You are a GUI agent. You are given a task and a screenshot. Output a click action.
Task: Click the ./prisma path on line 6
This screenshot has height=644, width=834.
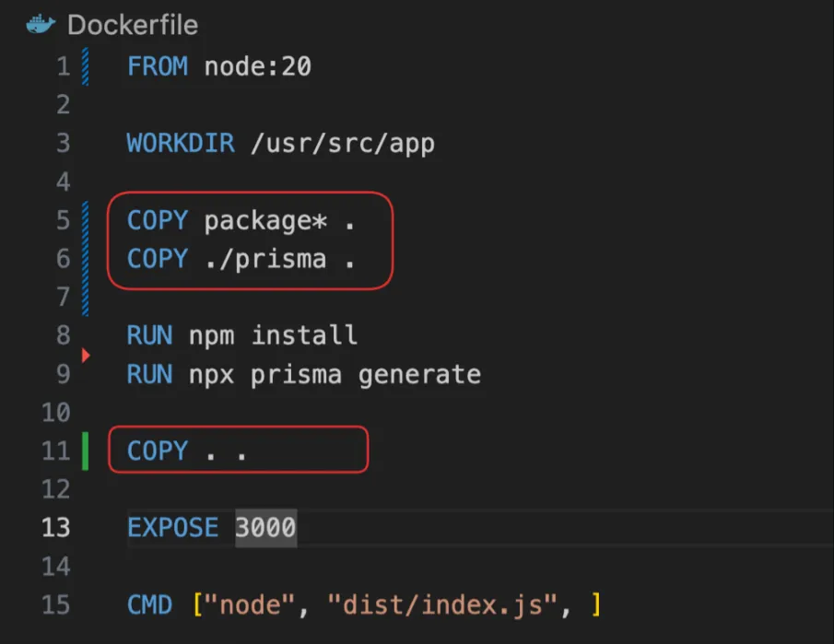point(265,259)
